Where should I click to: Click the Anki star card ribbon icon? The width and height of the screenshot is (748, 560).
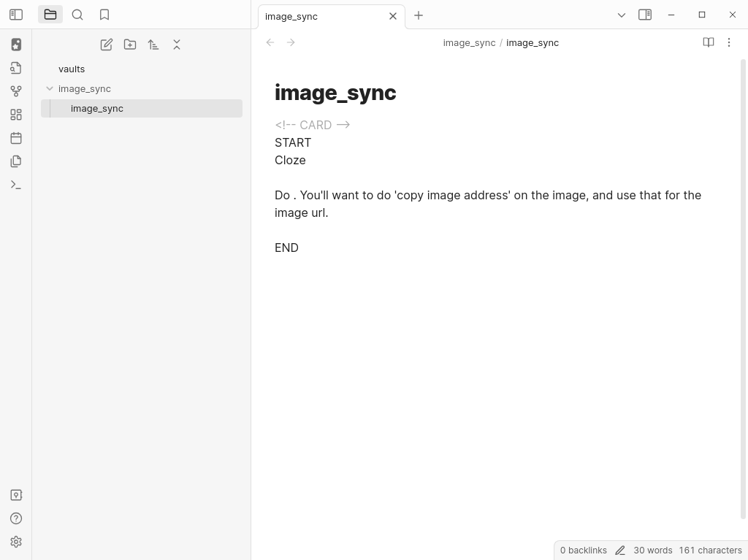(16, 45)
